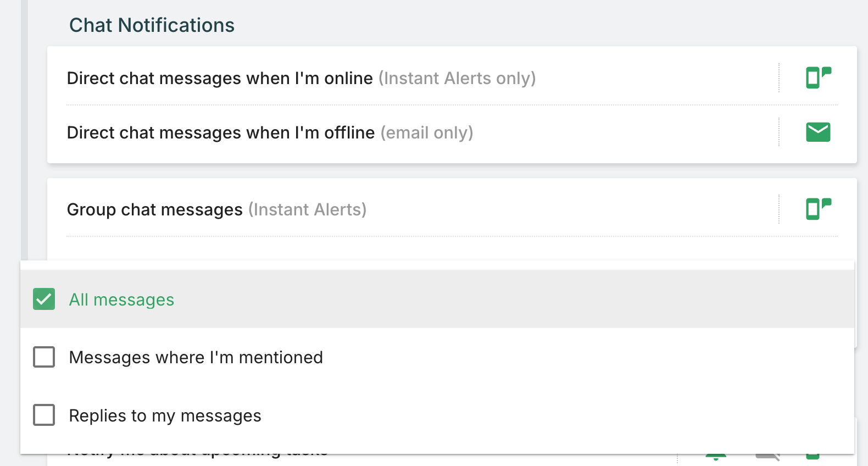Click the Instant Alerts icon for group chat messages
The height and width of the screenshot is (466, 868).
(818, 209)
